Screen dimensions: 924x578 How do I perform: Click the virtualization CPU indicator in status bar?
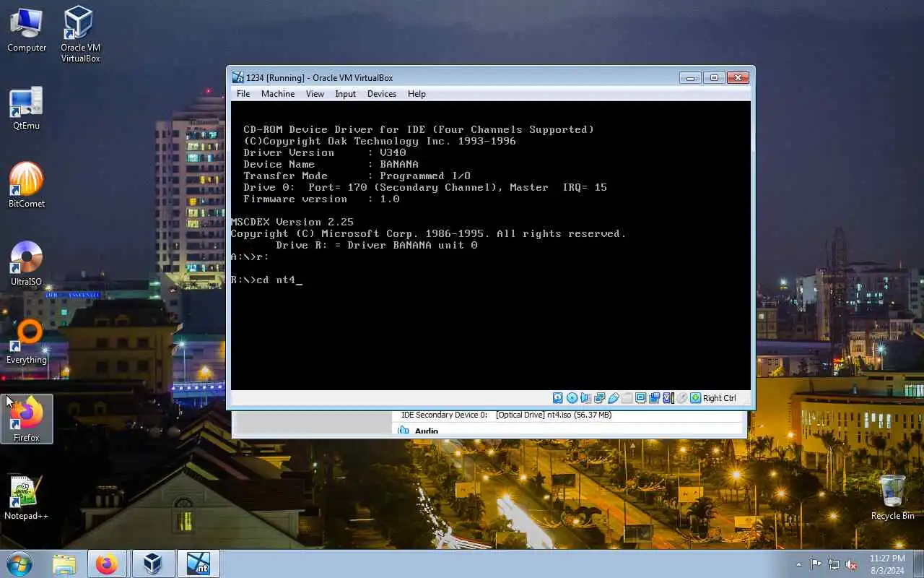[x=668, y=398]
